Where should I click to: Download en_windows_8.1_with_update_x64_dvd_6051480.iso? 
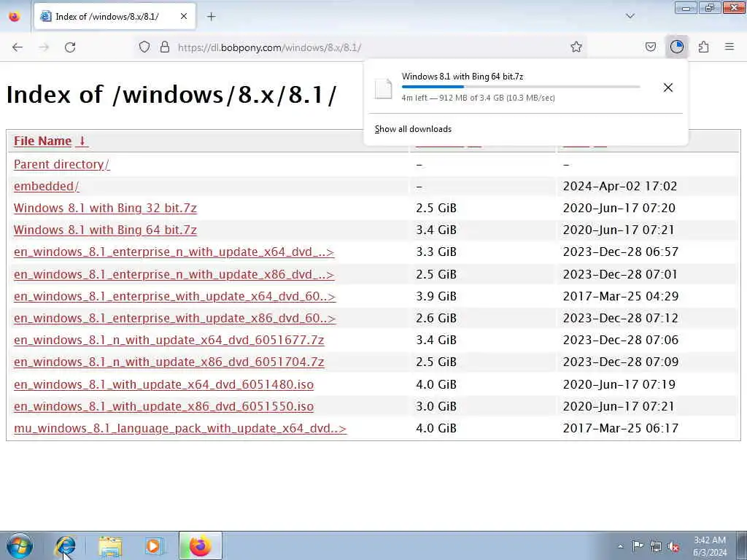163,384
